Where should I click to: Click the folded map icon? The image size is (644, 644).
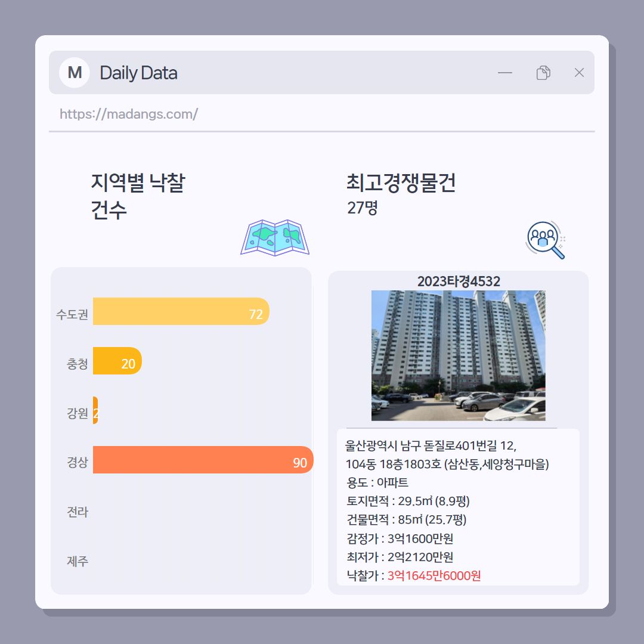tap(275, 238)
